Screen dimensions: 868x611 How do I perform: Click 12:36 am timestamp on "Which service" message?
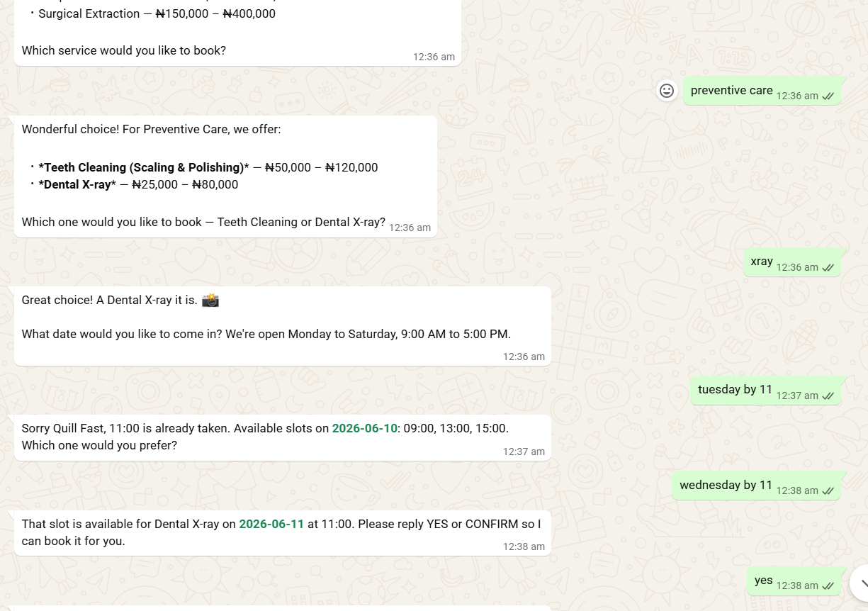(x=434, y=57)
